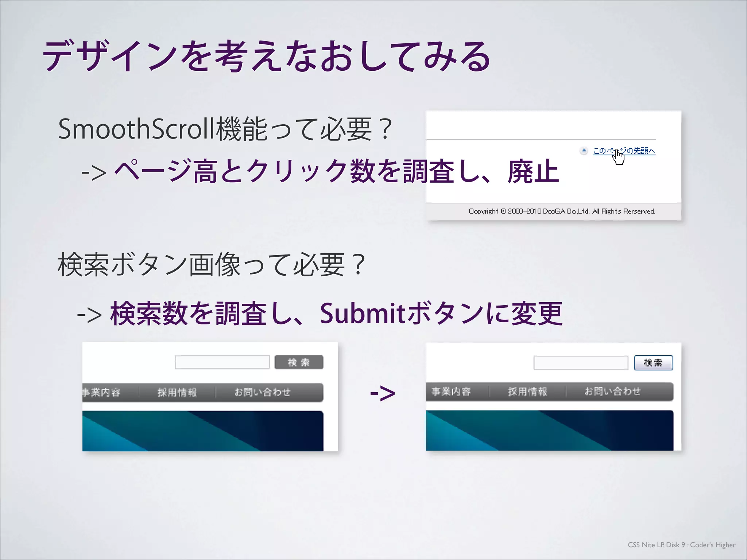The width and height of the screenshot is (747, 560).
Task: Select 採用情報 in the right navigation bar
Action: pyautogui.click(x=527, y=392)
